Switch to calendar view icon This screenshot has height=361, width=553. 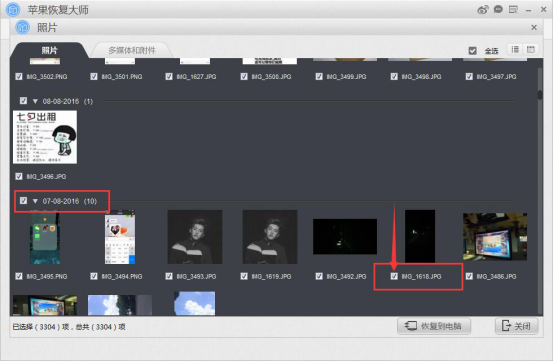[x=530, y=49]
